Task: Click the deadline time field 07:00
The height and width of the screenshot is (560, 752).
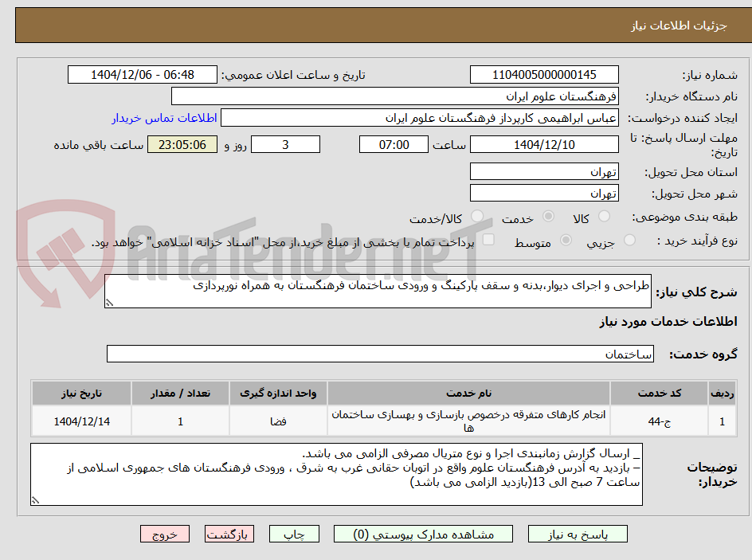Action: point(394,144)
